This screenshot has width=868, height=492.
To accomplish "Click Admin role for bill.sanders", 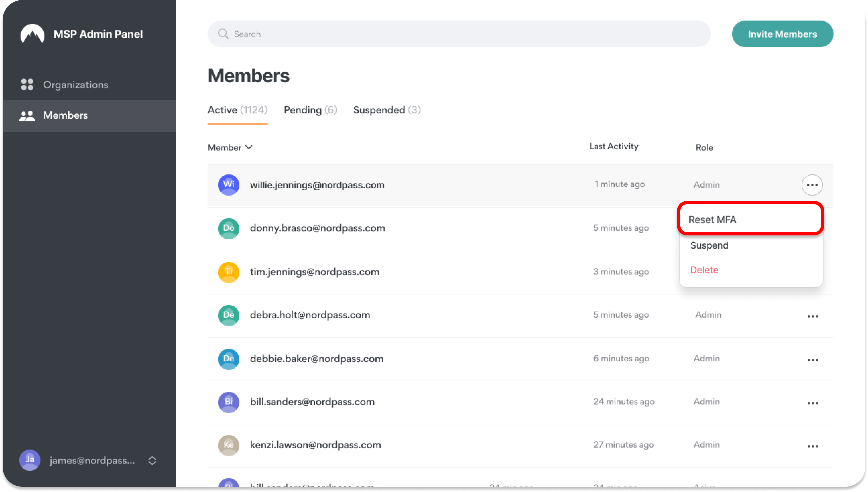I will click(706, 401).
